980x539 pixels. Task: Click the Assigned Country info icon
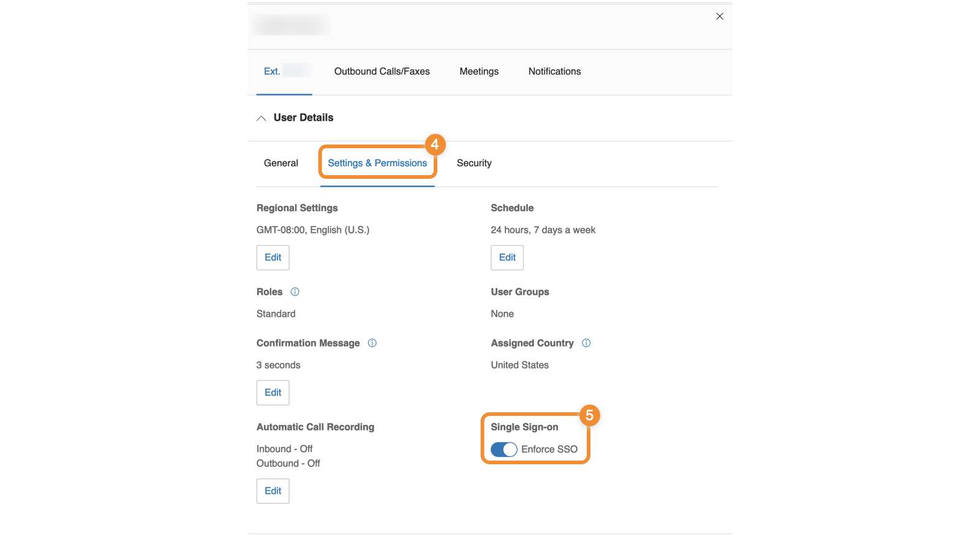[x=586, y=343]
